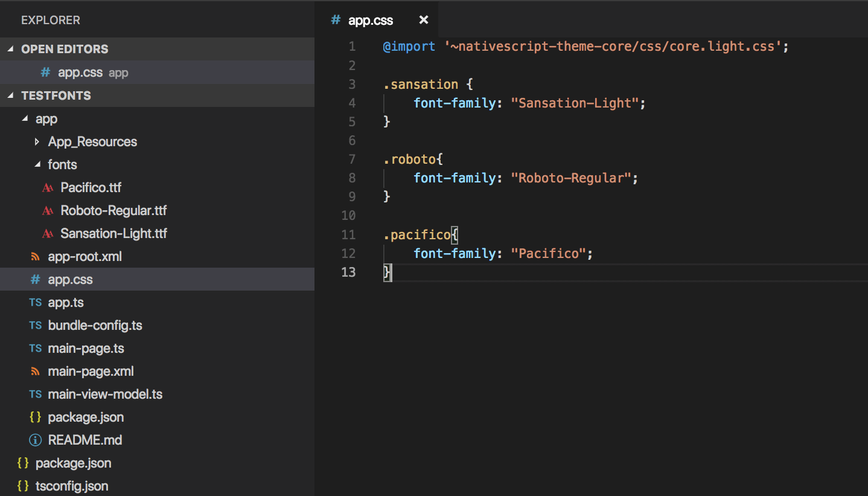The image size is (868, 496).
Task: Click the CSS icon next to app.css
Action: pyautogui.click(x=35, y=279)
